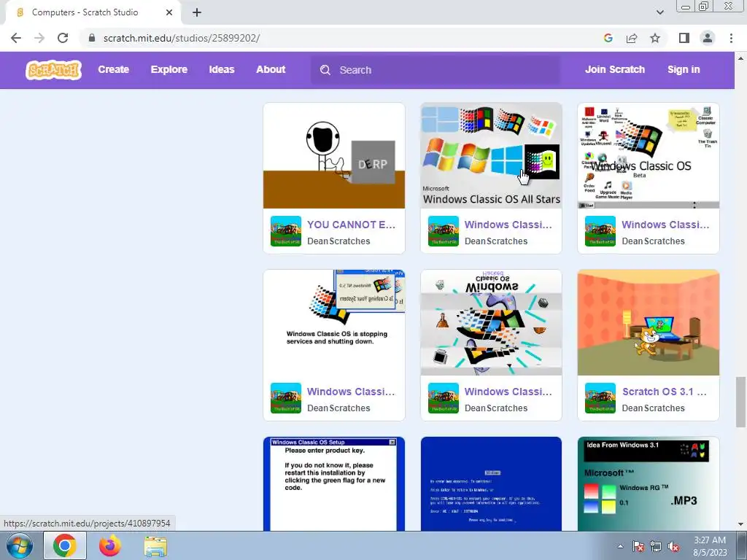This screenshot has width=747, height=560.
Task: Click DeanScratches under Scratch OS 3.1
Action: (653, 408)
